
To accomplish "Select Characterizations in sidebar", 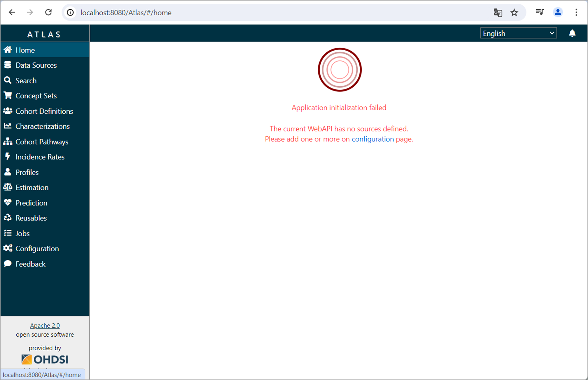I will [45, 126].
